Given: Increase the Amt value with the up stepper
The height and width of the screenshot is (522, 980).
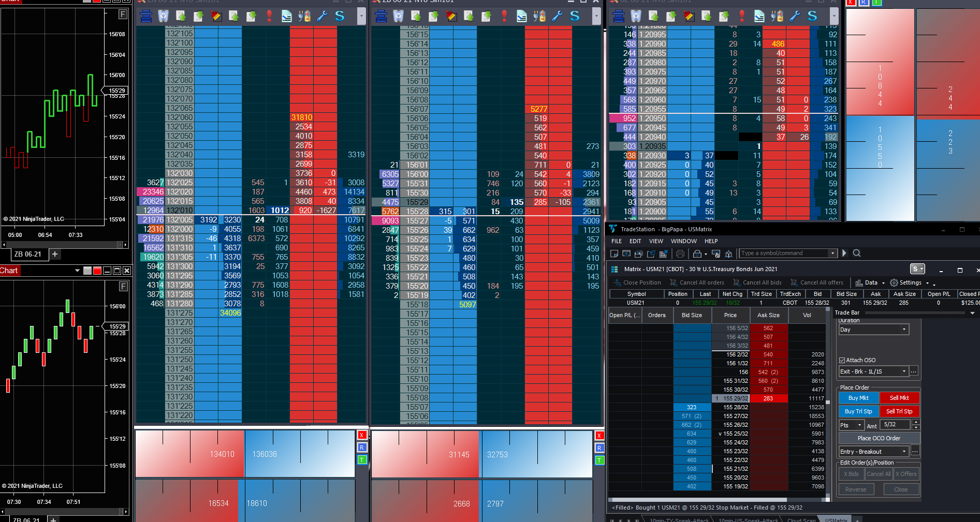Looking at the screenshot, I should tap(916, 422).
